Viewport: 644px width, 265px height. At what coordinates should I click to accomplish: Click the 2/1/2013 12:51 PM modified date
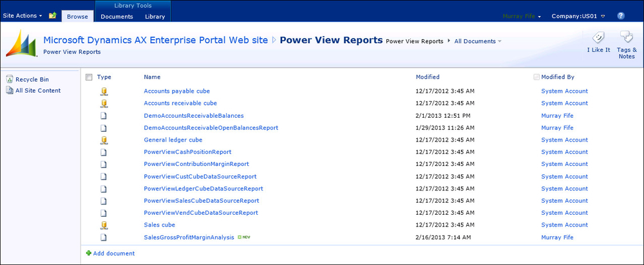click(443, 116)
